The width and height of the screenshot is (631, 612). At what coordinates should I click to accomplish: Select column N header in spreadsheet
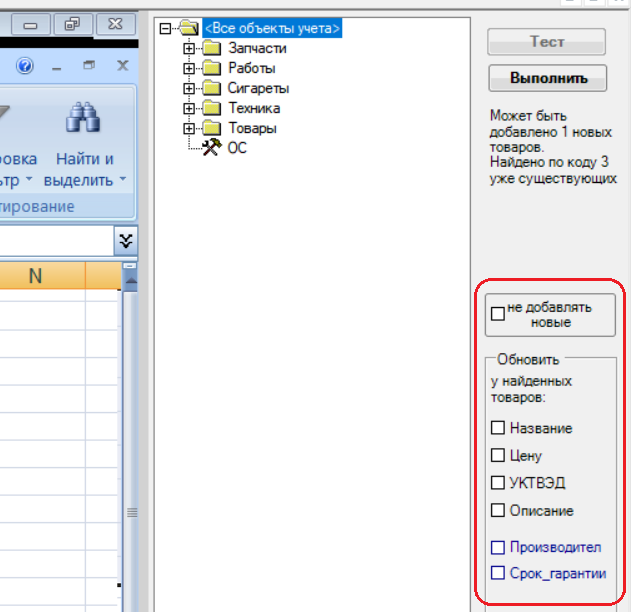36,276
